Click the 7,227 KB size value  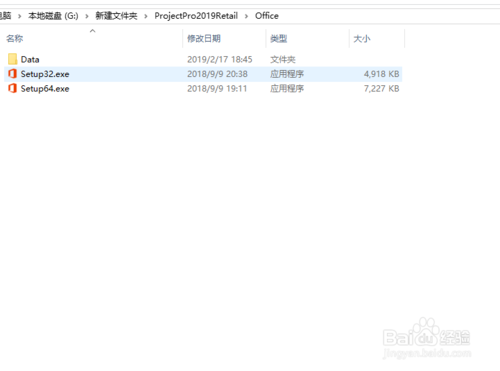tap(381, 89)
